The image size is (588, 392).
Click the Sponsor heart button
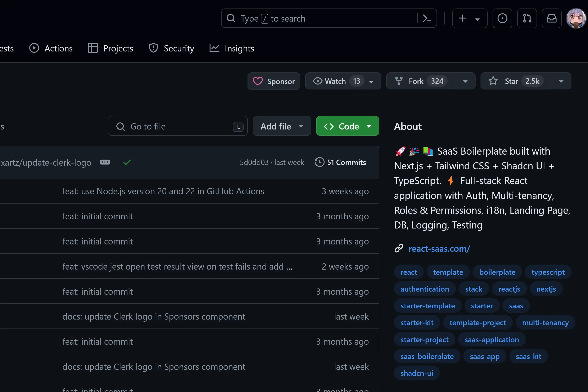tap(274, 81)
